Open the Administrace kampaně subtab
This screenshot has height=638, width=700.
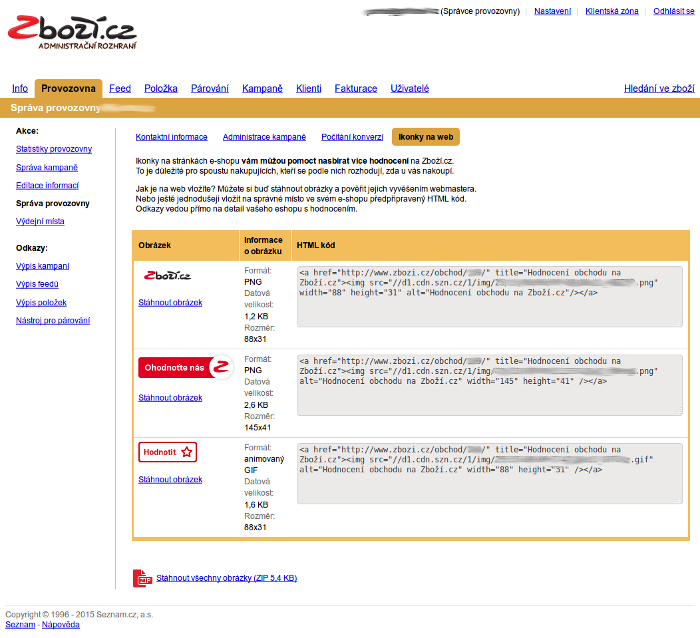point(264,137)
